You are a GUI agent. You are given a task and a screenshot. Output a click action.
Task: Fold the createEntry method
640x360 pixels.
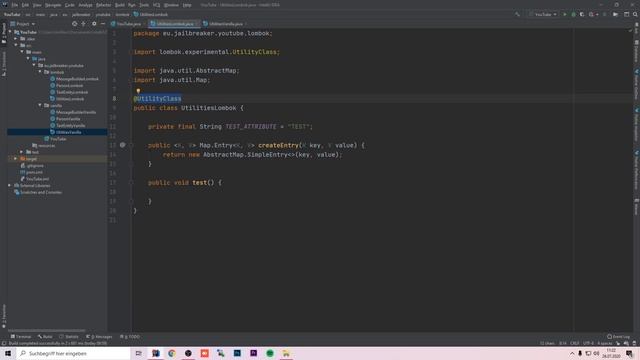(x=132, y=145)
